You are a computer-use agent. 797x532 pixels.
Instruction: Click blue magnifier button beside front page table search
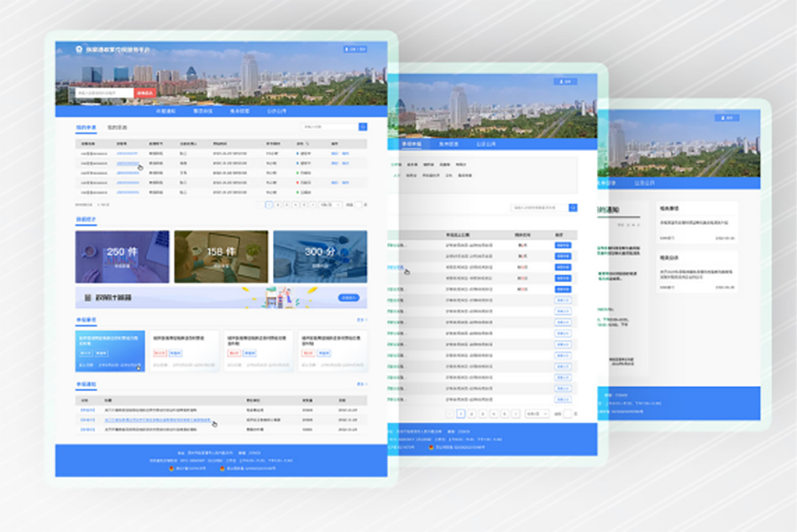point(363,126)
